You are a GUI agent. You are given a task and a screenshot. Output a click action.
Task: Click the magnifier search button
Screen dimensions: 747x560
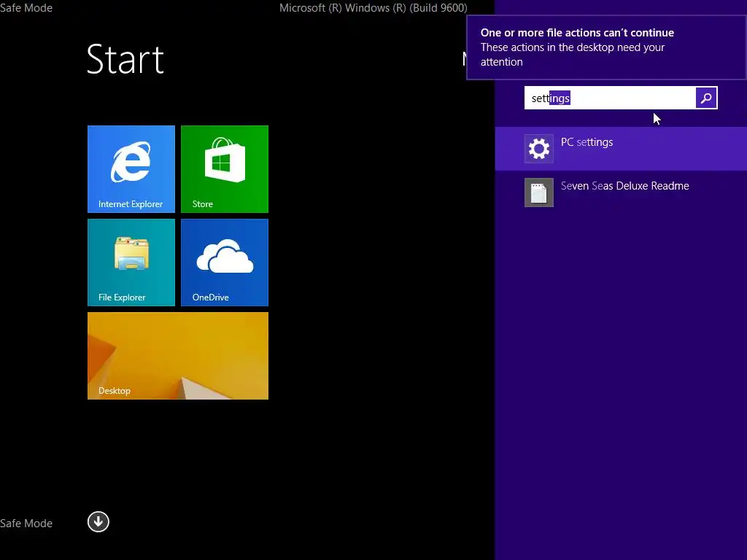tap(706, 98)
